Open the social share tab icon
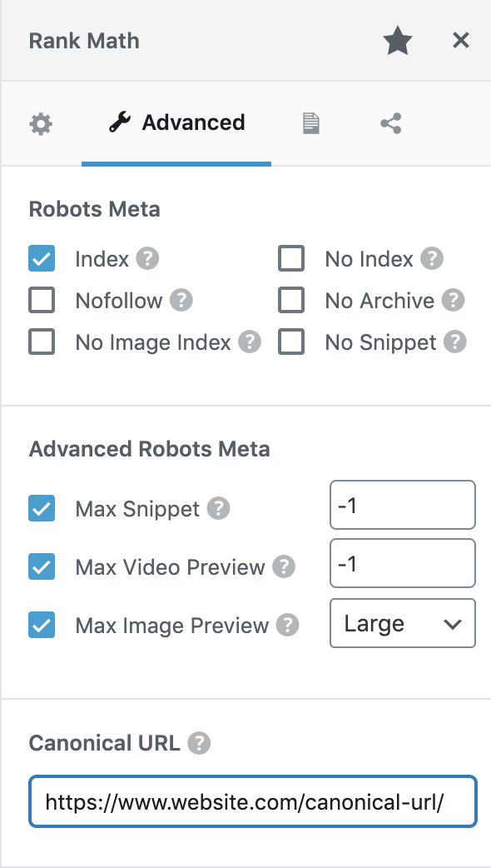 (x=389, y=122)
